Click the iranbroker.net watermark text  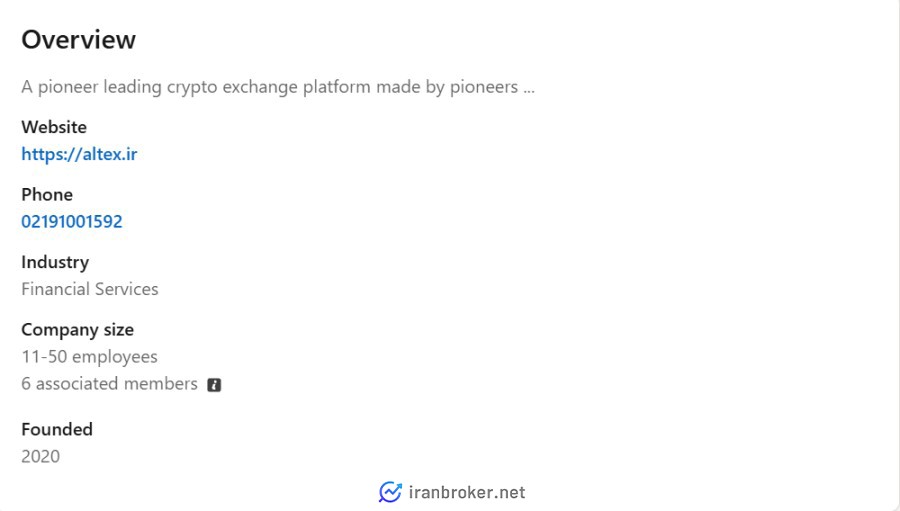tap(467, 492)
